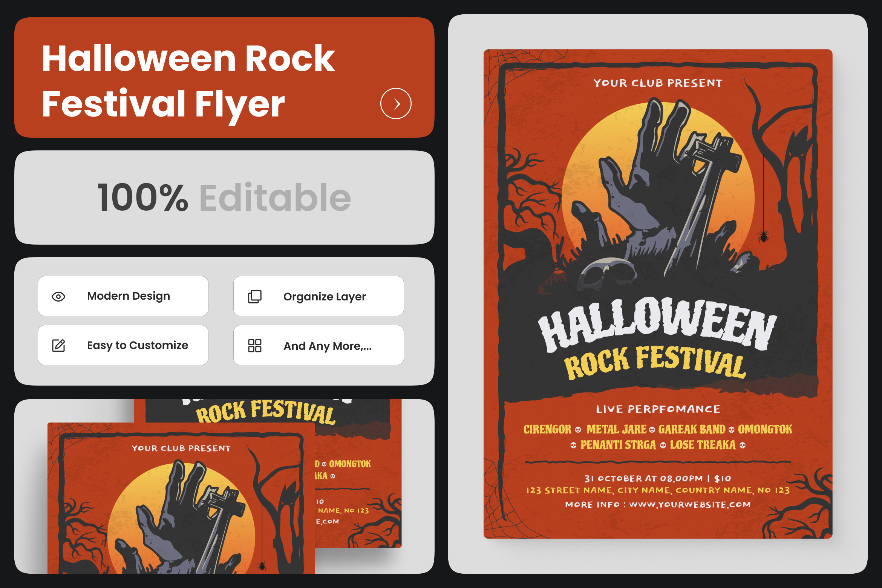This screenshot has width=882, height=588.
Task: Open the And Any More option
Action: pyautogui.click(x=318, y=345)
